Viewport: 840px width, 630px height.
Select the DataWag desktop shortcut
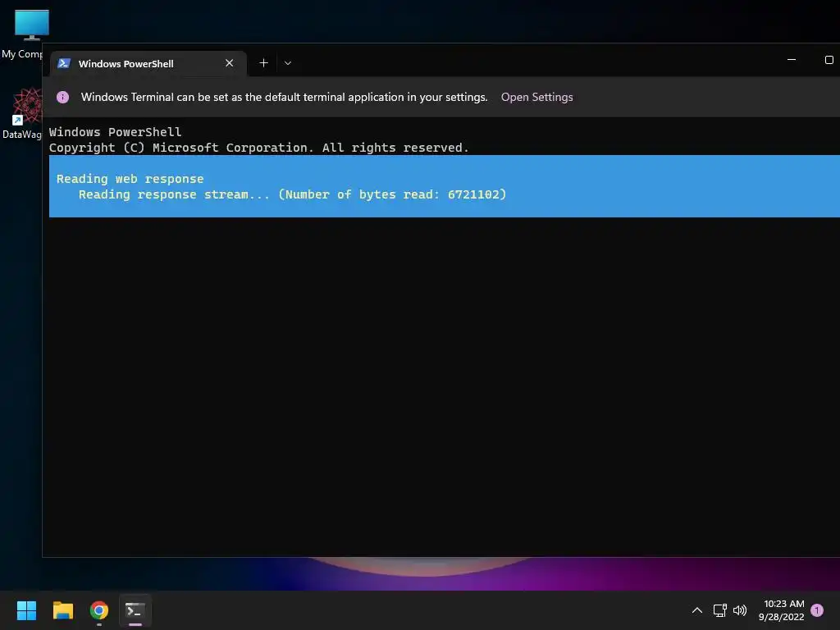22,113
